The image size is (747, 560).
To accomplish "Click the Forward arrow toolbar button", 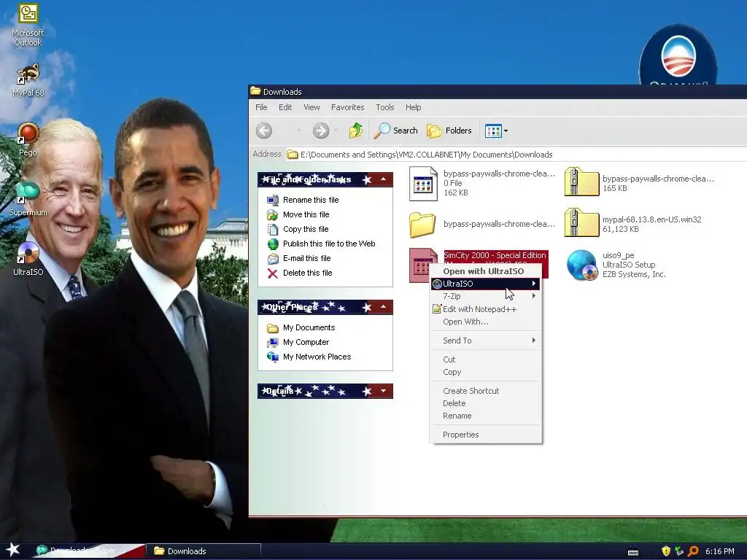I will click(x=321, y=131).
